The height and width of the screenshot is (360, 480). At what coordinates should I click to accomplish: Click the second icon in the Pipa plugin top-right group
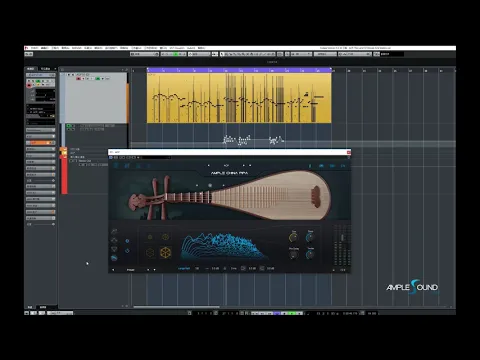coord(321,166)
